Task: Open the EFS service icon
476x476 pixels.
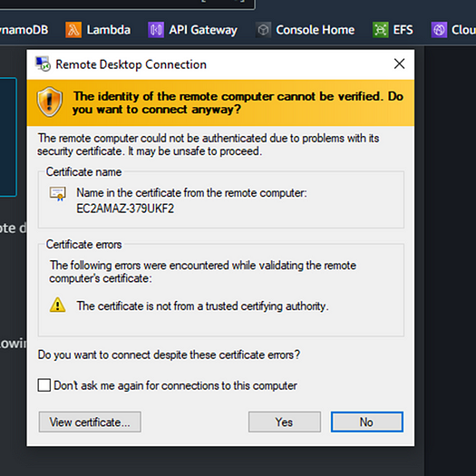Action: coord(381,30)
